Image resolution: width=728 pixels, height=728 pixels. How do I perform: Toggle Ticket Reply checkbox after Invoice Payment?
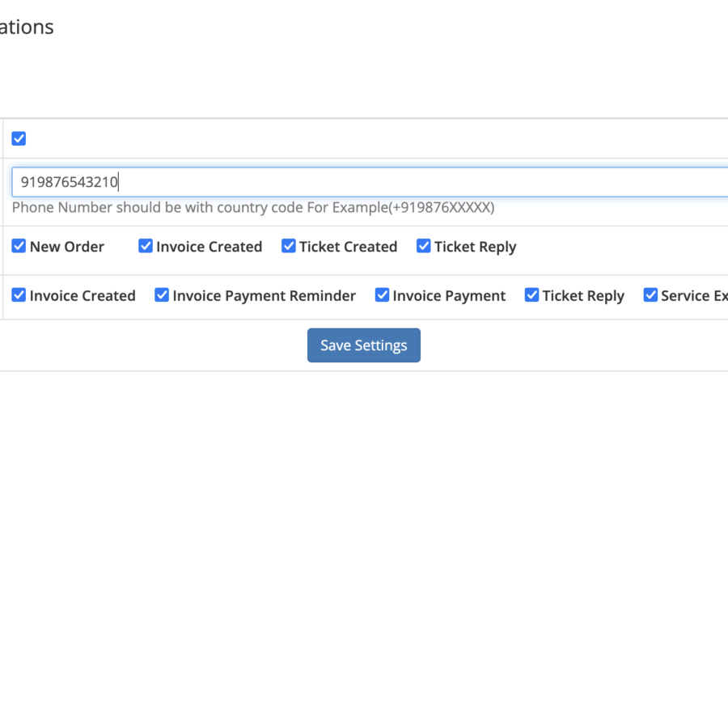coord(532,296)
